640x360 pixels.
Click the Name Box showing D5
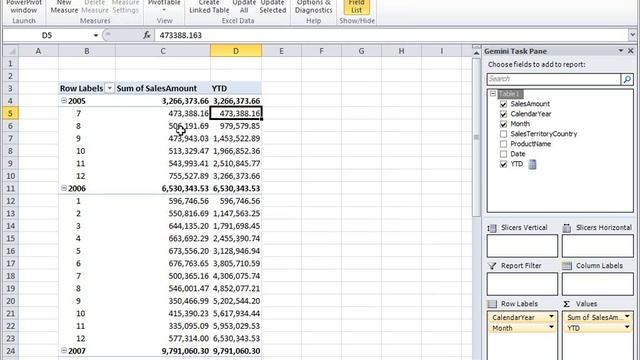pyautogui.click(x=47, y=36)
